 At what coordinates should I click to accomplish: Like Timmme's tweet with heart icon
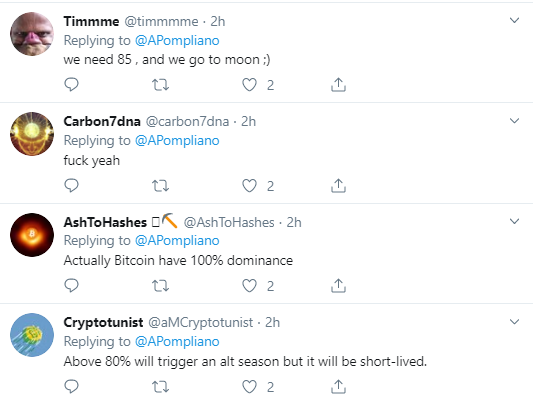(249, 85)
